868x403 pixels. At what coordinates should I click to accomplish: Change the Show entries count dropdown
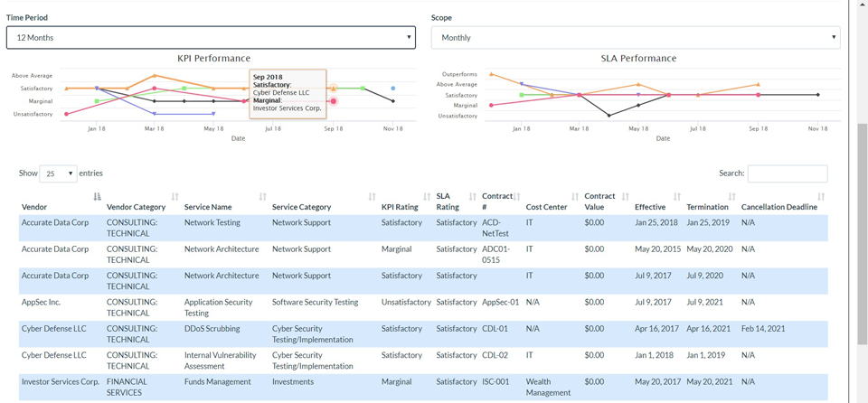(x=58, y=173)
